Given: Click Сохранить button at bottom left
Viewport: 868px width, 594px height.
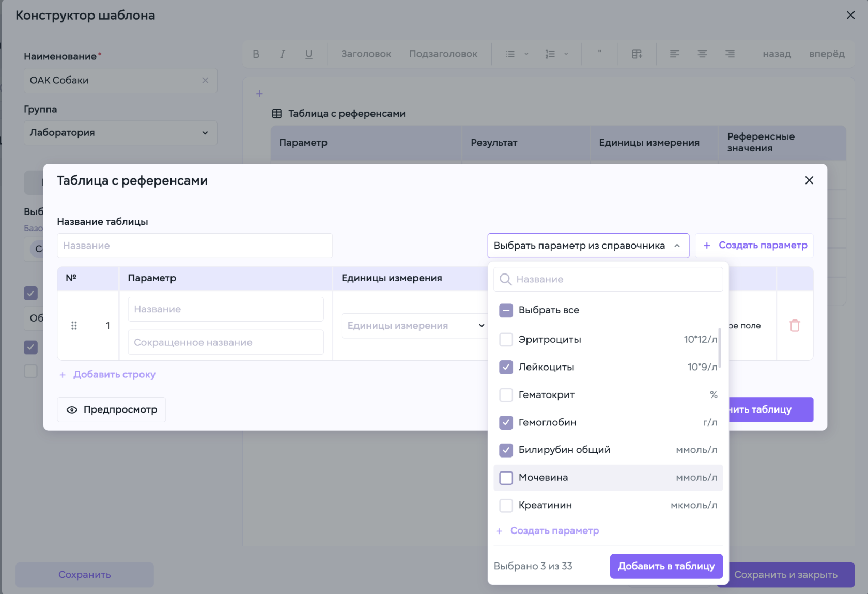Looking at the screenshot, I should [x=85, y=575].
